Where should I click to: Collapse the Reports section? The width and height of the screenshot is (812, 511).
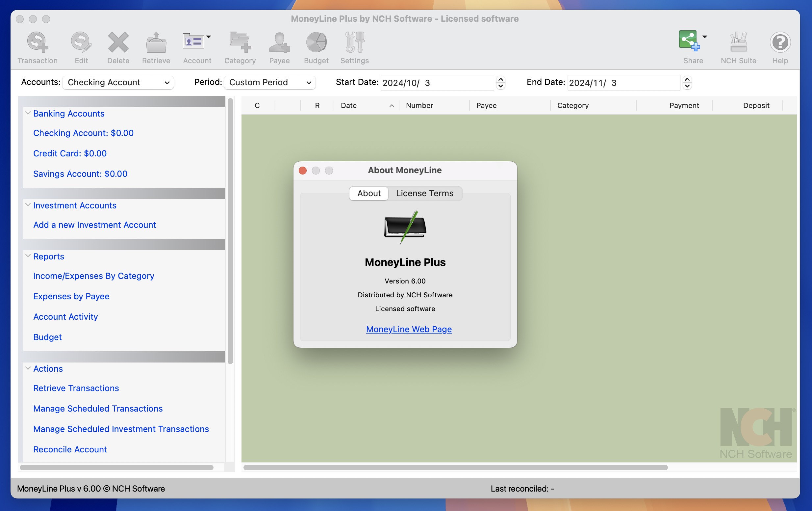[x=28, y=256]
